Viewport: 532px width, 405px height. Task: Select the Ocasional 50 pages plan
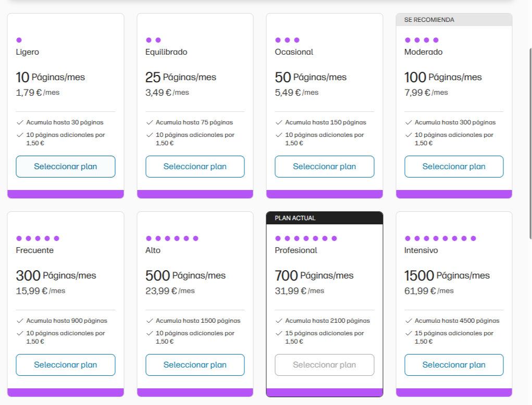[x=324, y=167]
